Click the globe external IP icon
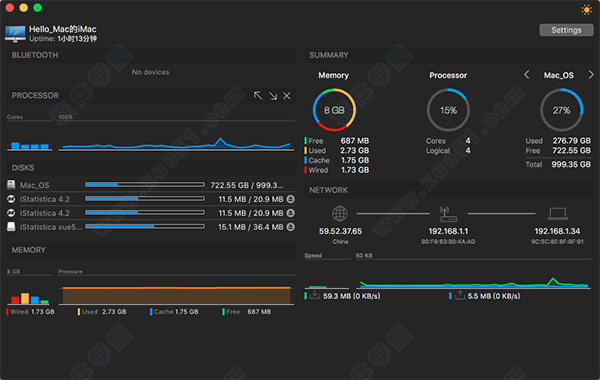The height and width of the screenshot is (380, 600). click(x=340, y=214)
